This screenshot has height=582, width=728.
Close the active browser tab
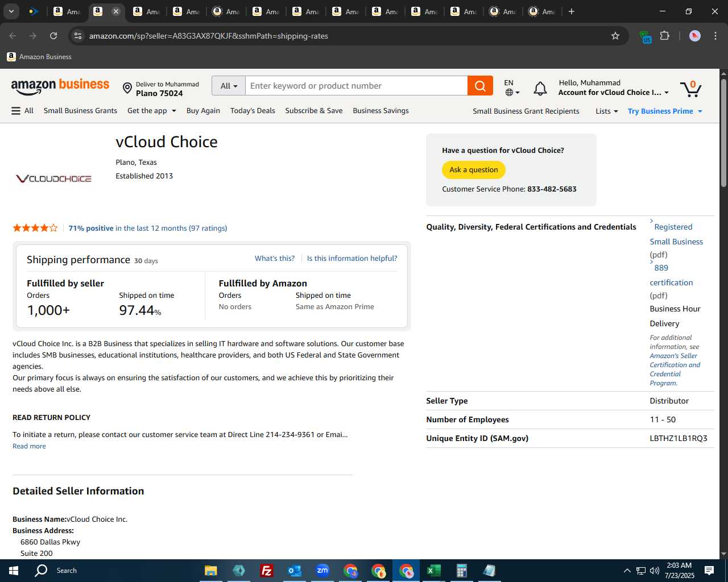(116, 11)
